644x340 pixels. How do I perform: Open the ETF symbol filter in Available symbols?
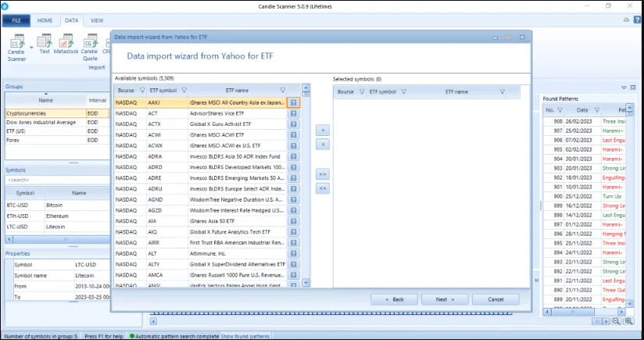point(181,91)
